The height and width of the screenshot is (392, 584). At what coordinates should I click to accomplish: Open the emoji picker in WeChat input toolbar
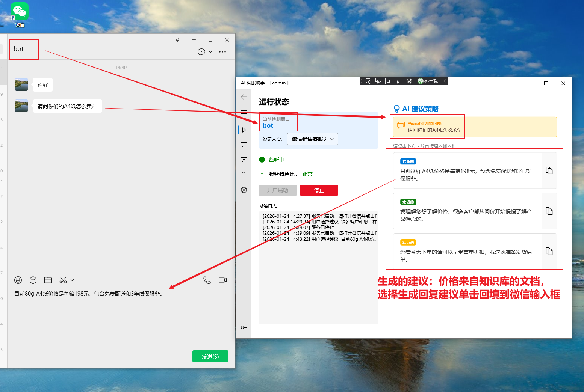coord(18,280)
